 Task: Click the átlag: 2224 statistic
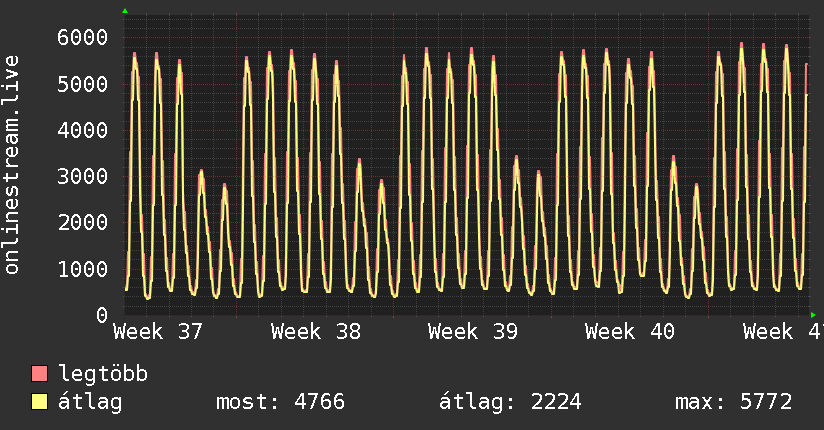(510, 403)
